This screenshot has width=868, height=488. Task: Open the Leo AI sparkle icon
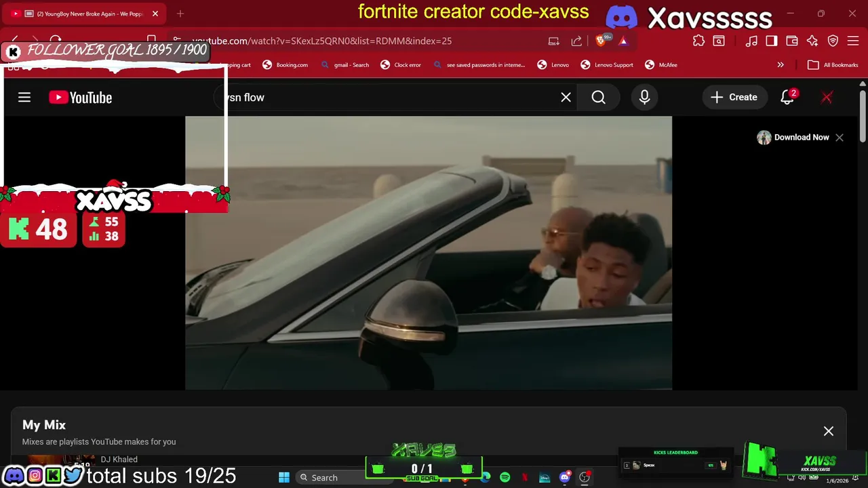812,41
